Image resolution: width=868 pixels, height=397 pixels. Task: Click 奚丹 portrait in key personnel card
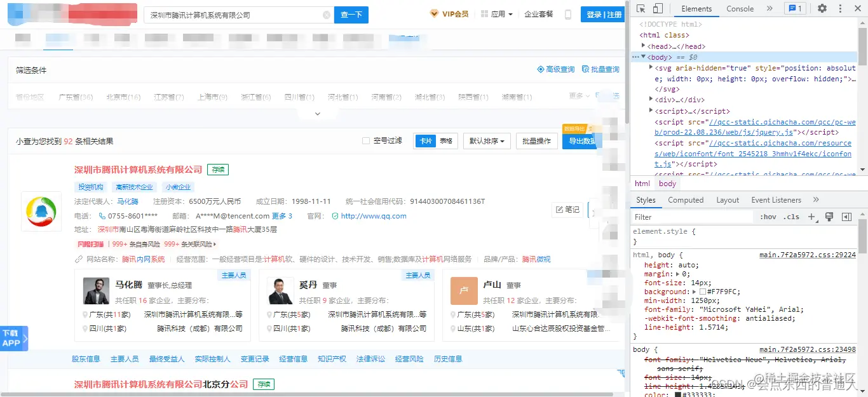tap(280, 291)
